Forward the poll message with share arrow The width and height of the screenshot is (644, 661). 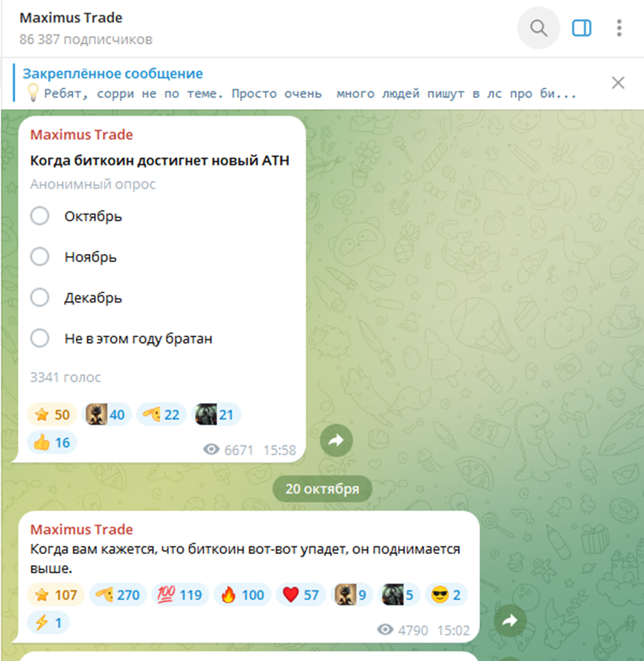click(336, 441)
